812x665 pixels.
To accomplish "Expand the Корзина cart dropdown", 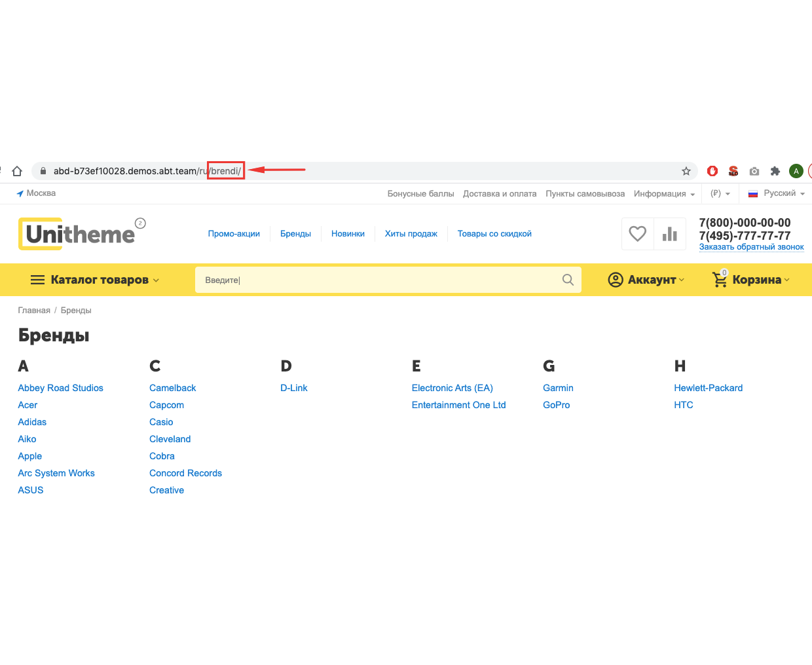I will pos(751,280).
